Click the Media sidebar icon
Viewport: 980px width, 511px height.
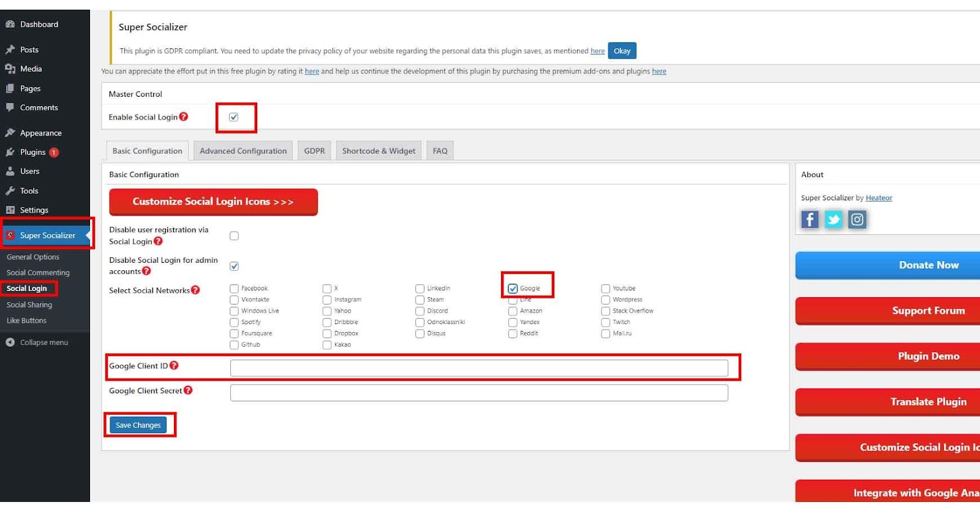pyautogui.click(x=10, y=69)
